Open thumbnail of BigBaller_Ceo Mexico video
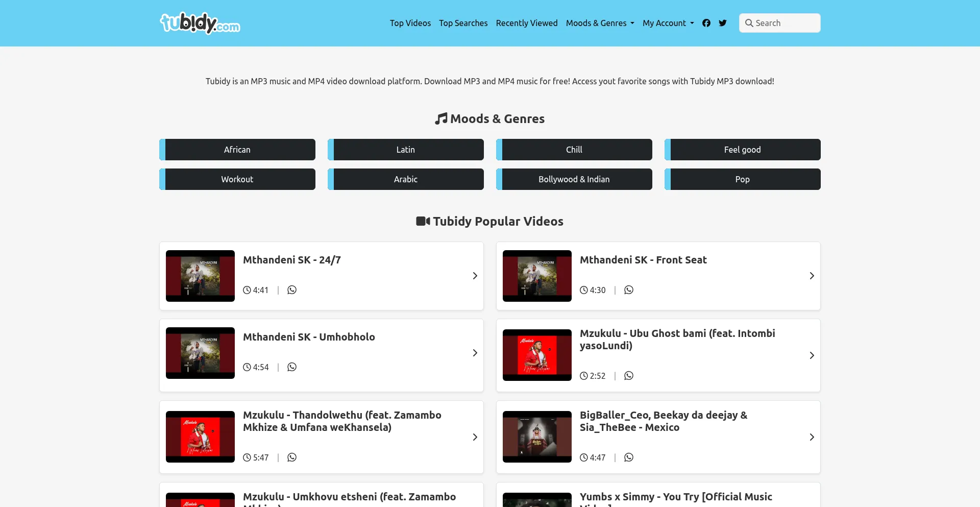Screen dimensions: 980x507 tap(537, 437)
